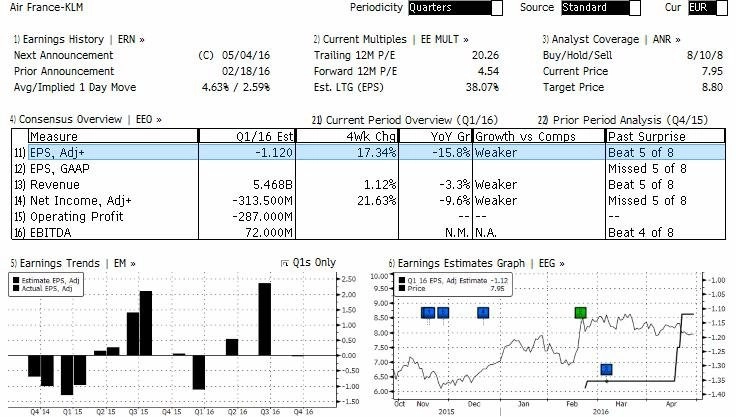Switch to Prior Period Analysis (Q4/15)

[622, 120]
